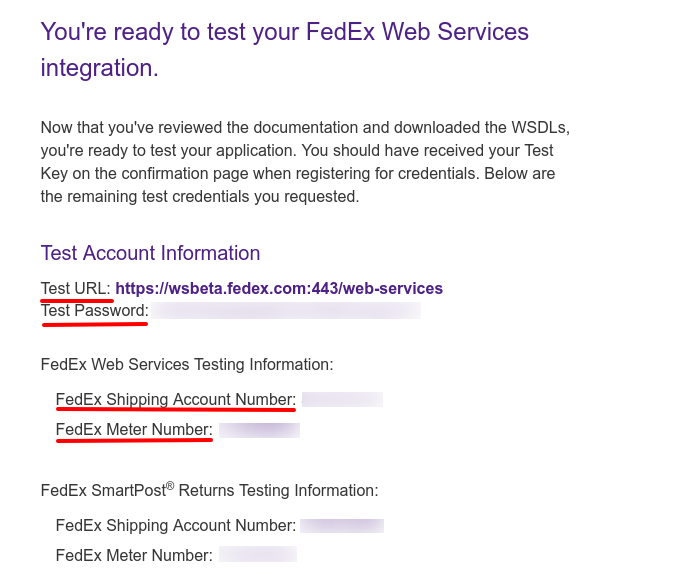This screenshot has height=576, width=690.
Task: Click SmartPost section's "FedEx Meter Number:" label
Action: click(134, 555)
